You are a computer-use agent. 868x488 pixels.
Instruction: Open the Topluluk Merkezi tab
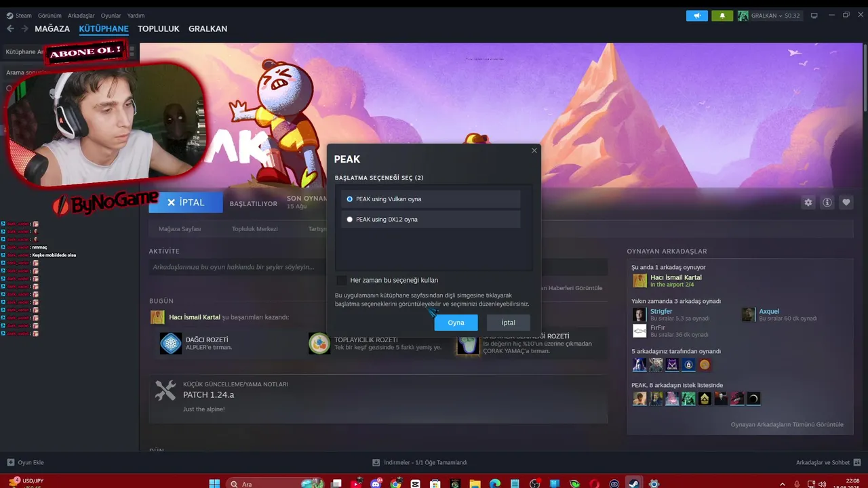[255, 229]
